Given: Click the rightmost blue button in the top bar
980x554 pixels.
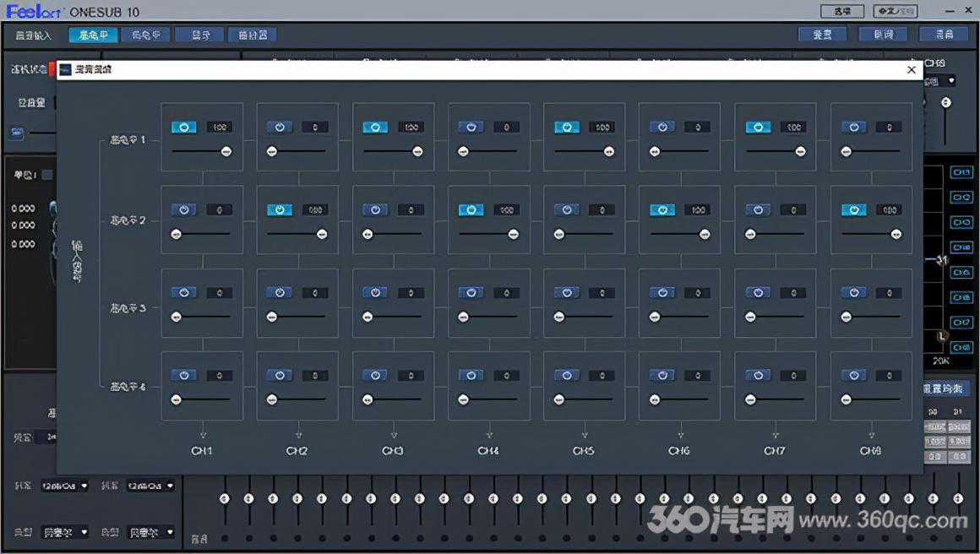Looking at the screenshot, I should click(x=944, y=35).
